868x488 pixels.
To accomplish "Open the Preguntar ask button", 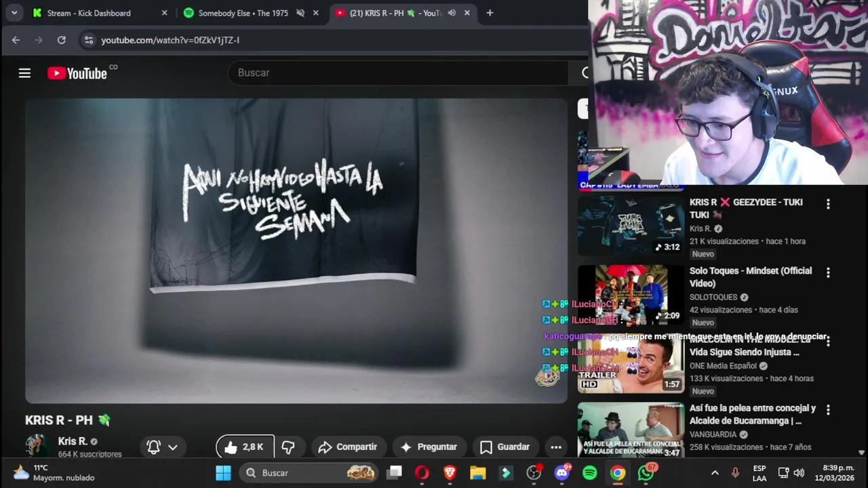I will (429, 447).
